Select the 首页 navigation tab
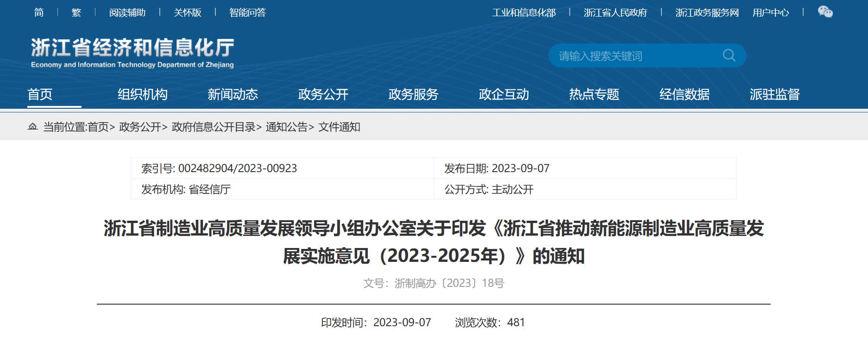The height and width of the screenshot is (347, 868). click(40, 94)
